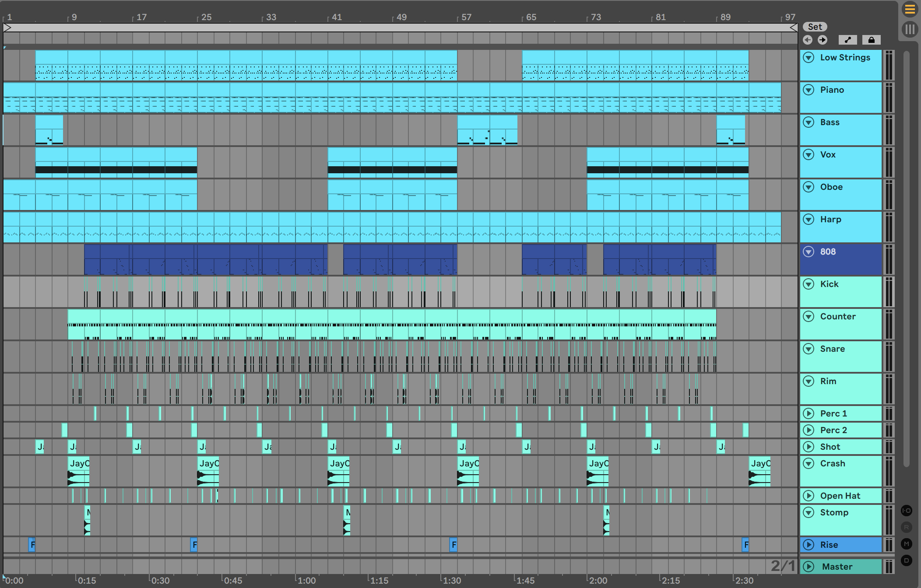This screenshot has width=921, height=588.
Task: Click the Rise track title
Action: click(829, 545)
